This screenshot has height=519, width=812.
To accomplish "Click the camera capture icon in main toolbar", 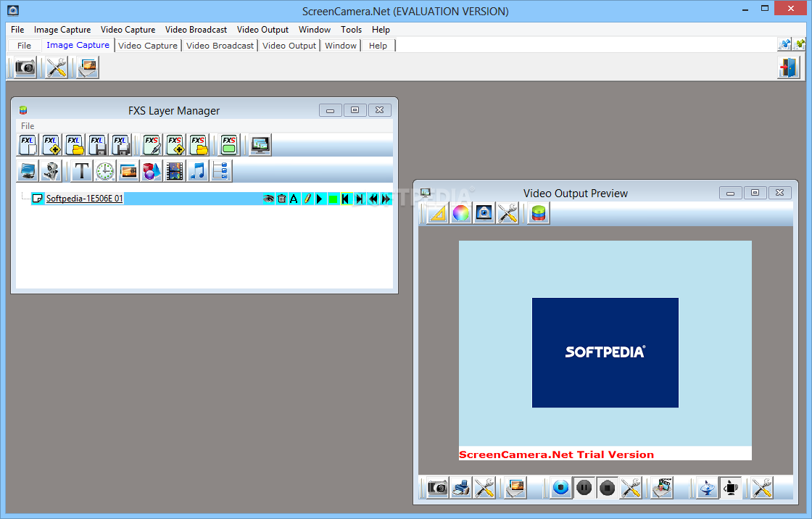I will pyautogui.click(x=25, y=68).
